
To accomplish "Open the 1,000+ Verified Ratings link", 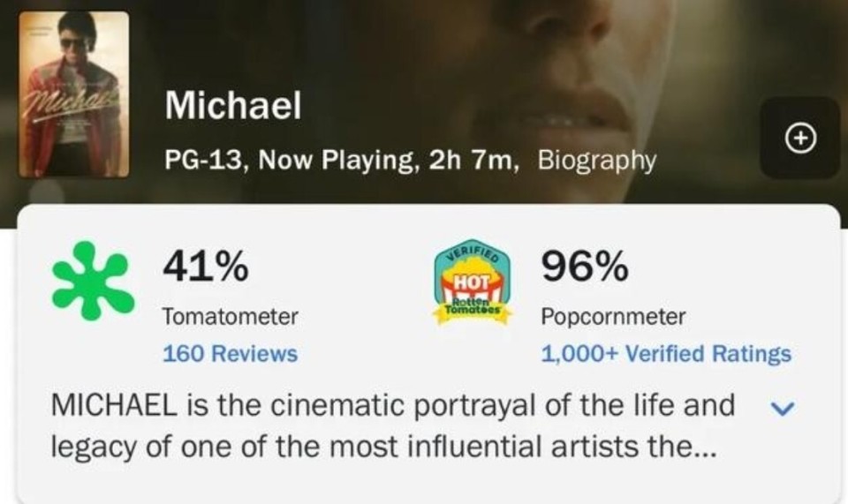I will point(666,354).
